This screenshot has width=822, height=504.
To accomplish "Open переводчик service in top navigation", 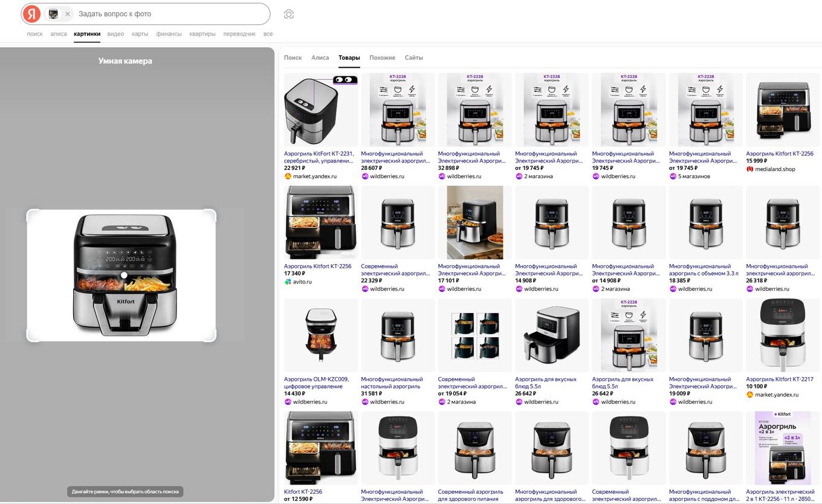I will point(239,34).
